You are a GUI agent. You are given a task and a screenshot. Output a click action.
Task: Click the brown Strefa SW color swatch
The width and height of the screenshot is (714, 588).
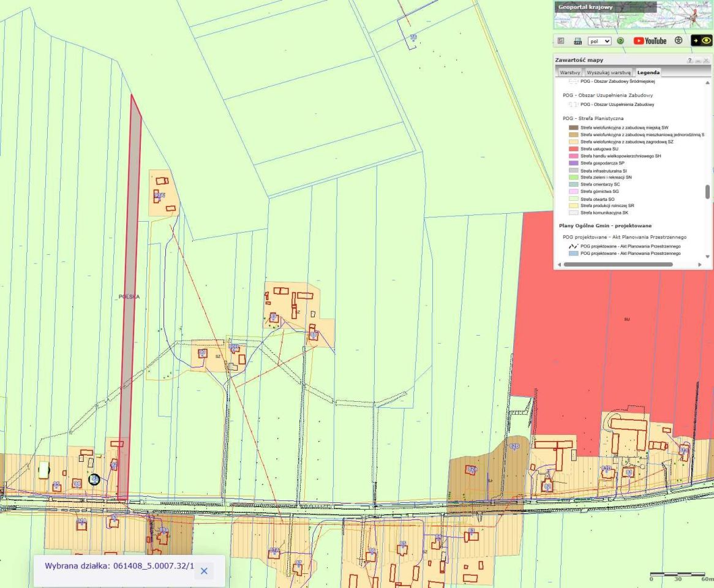click(573, 127)
